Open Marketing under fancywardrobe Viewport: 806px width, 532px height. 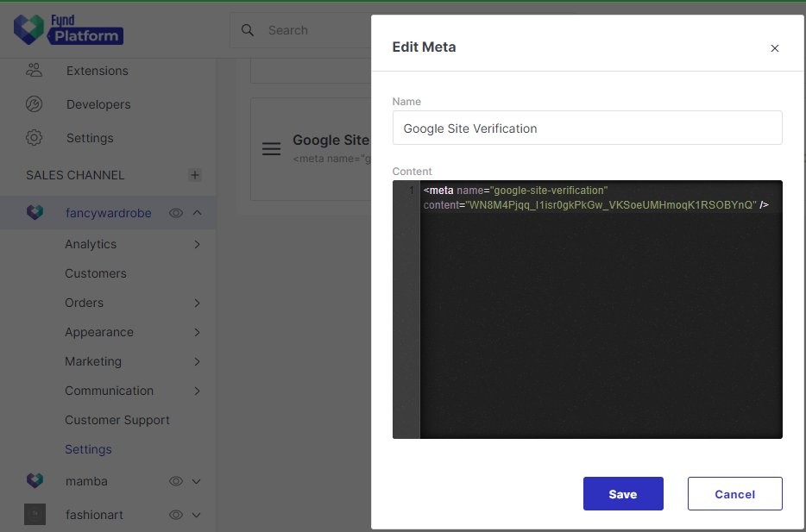(93, 361)
